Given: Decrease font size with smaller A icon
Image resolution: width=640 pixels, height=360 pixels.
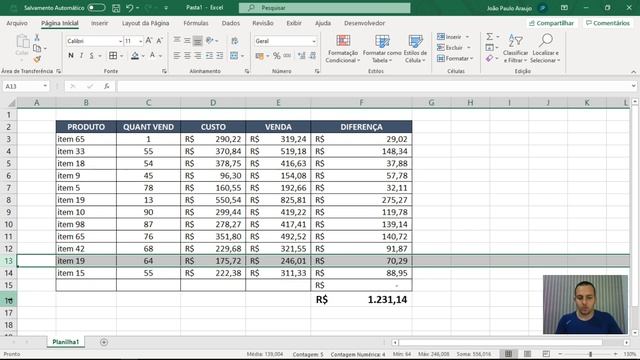Looking at the screenshot, I should 160,41.
